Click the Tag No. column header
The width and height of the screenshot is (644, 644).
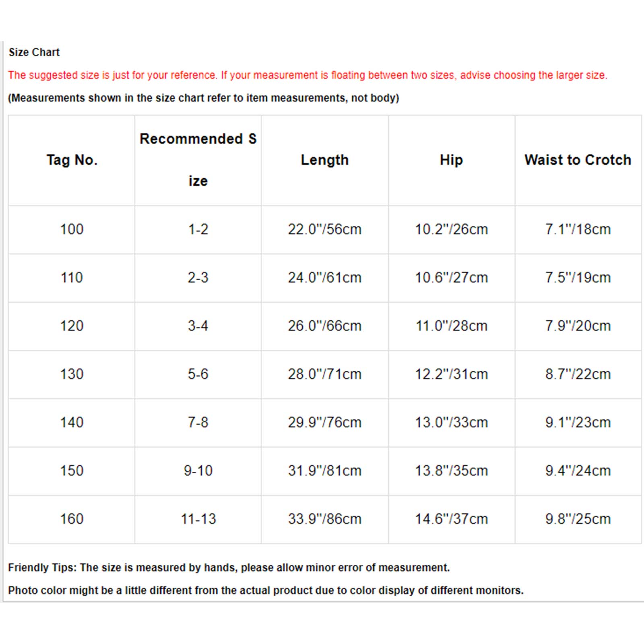pyautogui.click(x=72, y=160)
